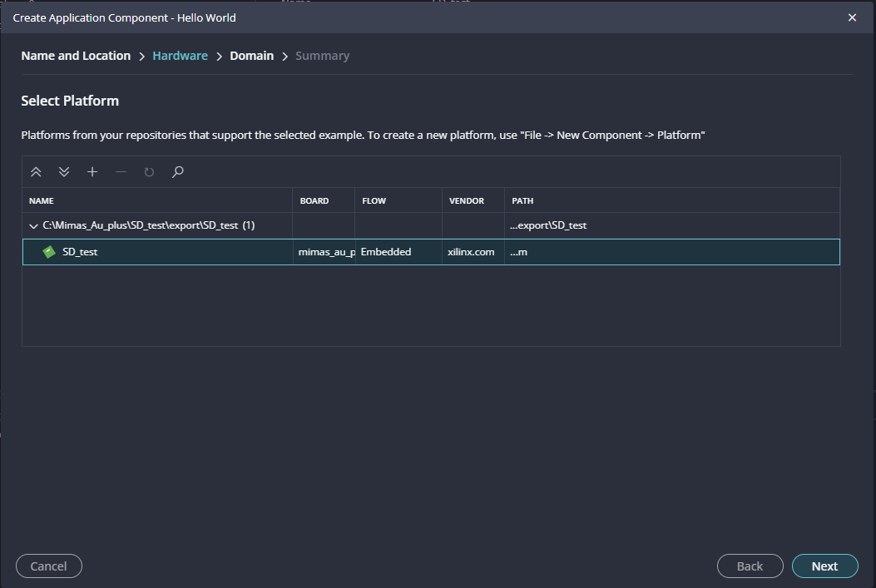Image resolution: width=876 pixels, height=588 pixels.
Task: Click the green SD_test platform icon
Action: tap(49, 252)
